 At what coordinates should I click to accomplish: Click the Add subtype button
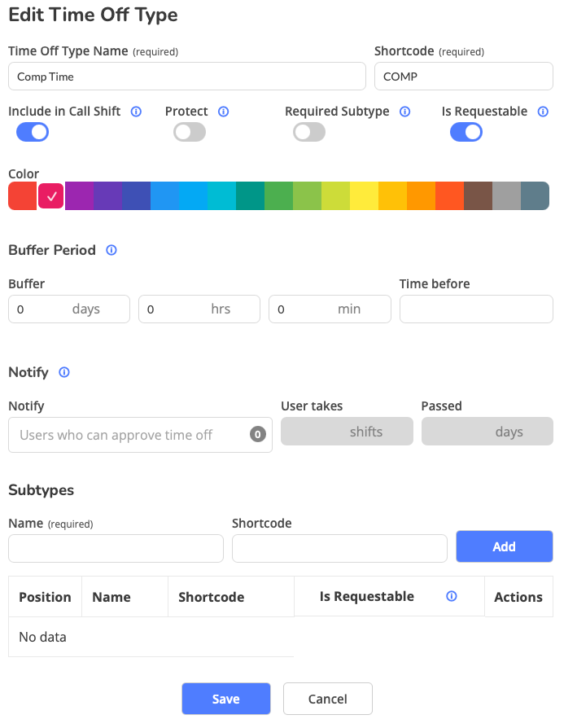[x=504, y=546]
